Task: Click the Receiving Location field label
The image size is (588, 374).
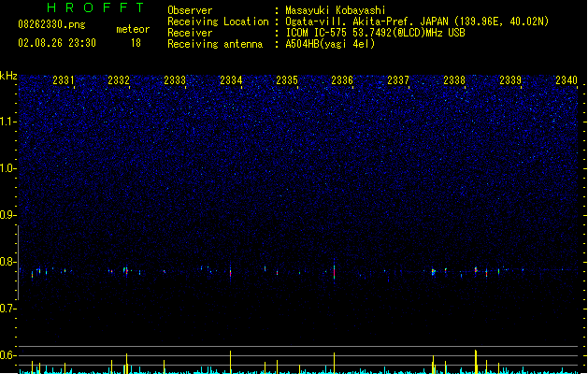Action: 218,22
